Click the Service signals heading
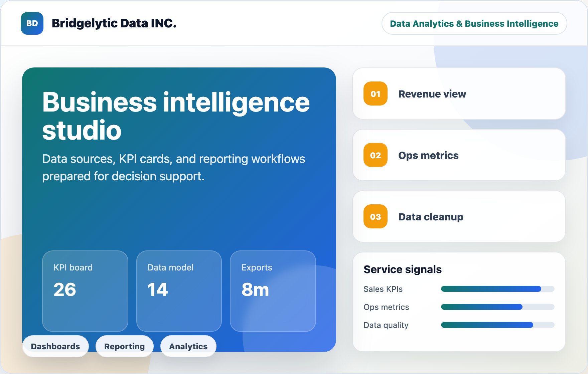588x374 pixels. 403,269
